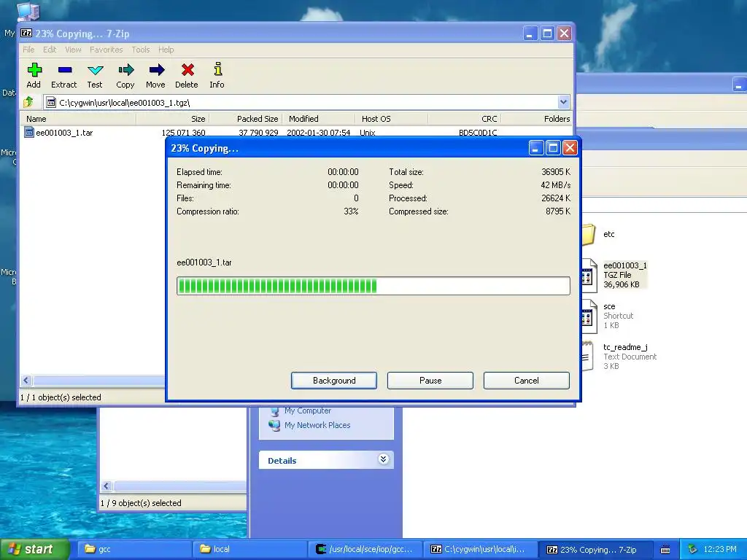The height and width of the screenshot is (560, 747).
Task: Click the Move toolbar icon
Action: pos(156,71)
